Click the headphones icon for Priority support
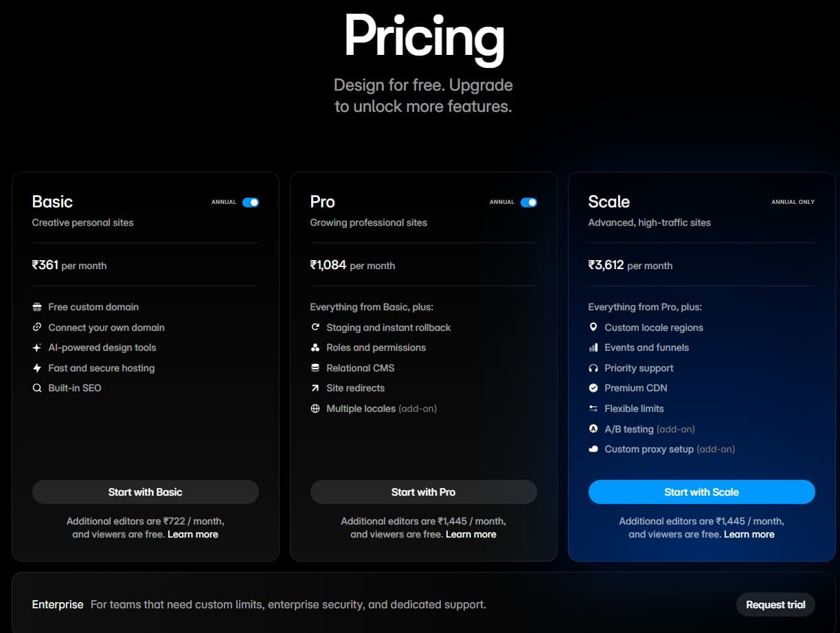840x633 pixels. [x=593, y=368]
